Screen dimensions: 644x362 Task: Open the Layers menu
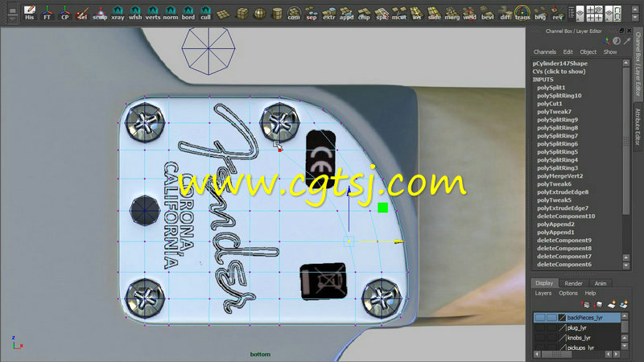coord(543,293)
